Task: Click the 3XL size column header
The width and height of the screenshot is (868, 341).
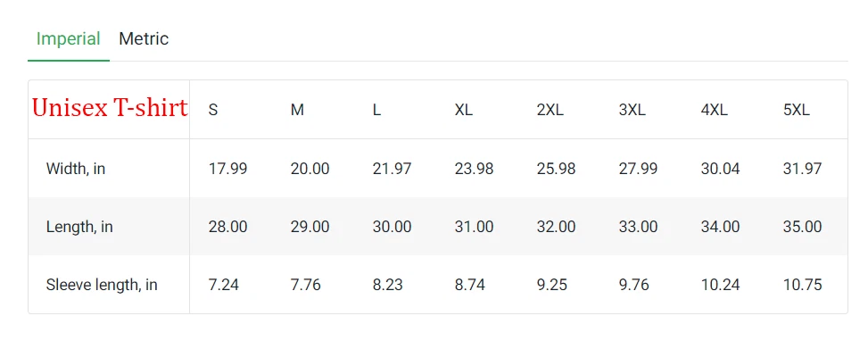Action: 632,110
